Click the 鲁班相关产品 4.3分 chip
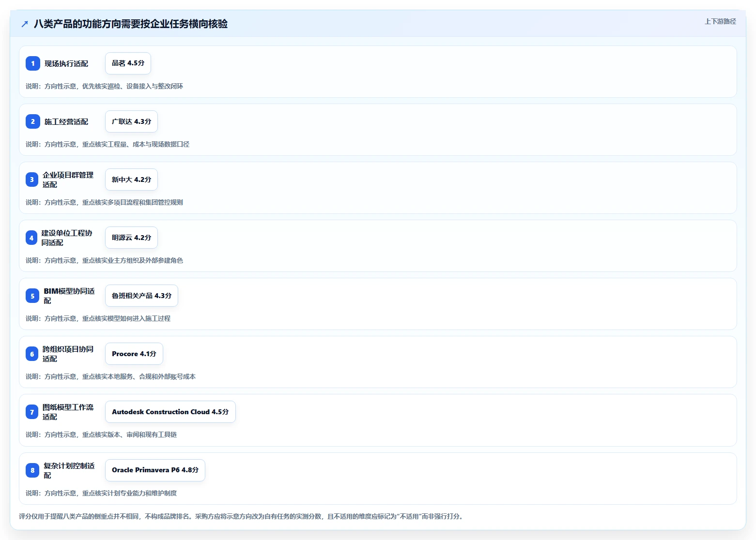Screen dimensions: 756x540 pos(141,296)
